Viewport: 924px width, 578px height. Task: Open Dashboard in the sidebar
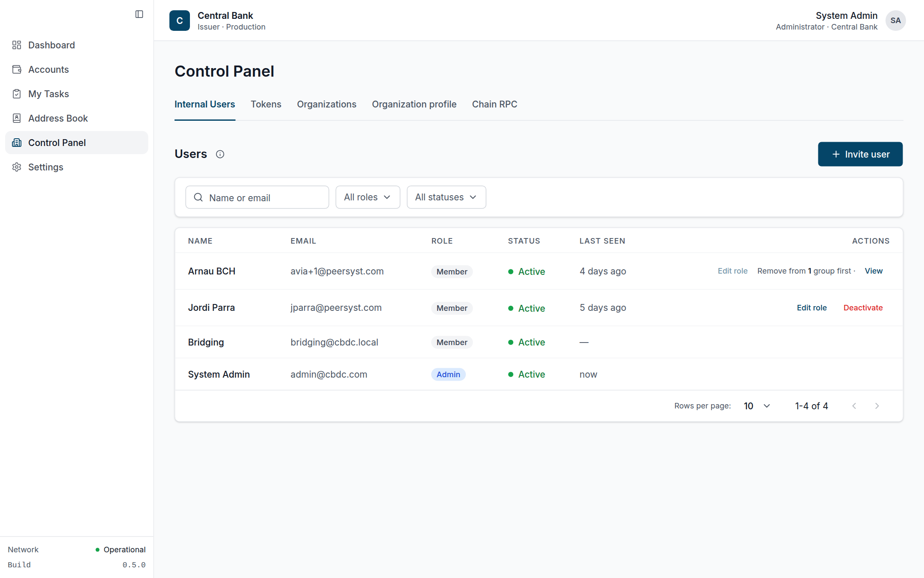(x=77, y=45)
